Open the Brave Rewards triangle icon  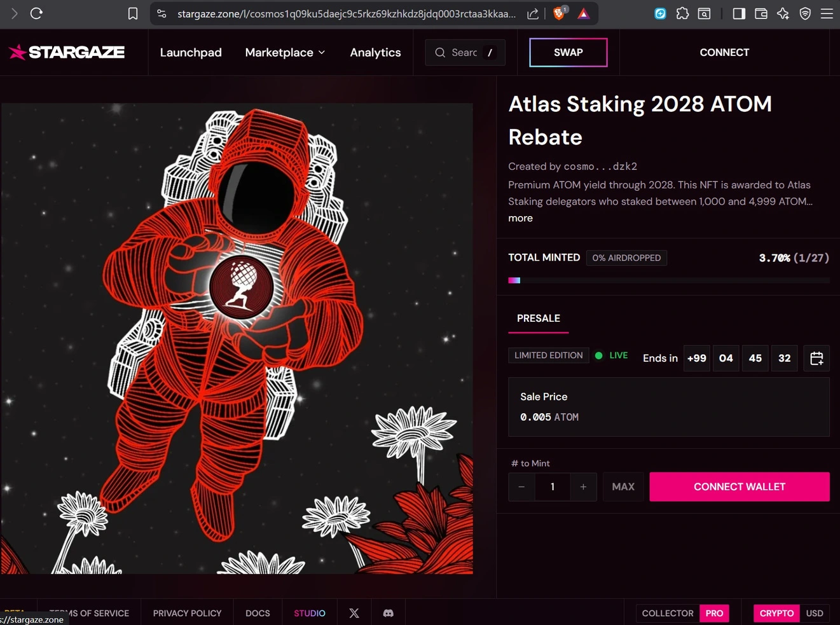583,13
